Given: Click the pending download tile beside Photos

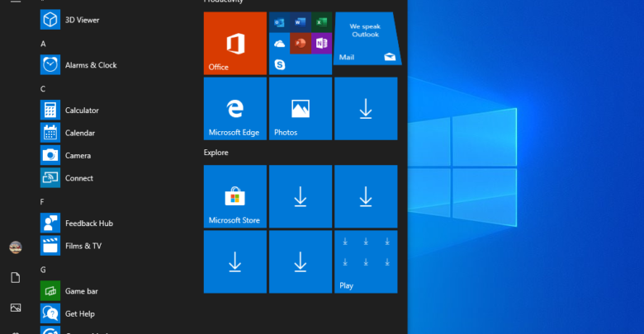Looking at the screenshot, I should click(x=366, y=109).
